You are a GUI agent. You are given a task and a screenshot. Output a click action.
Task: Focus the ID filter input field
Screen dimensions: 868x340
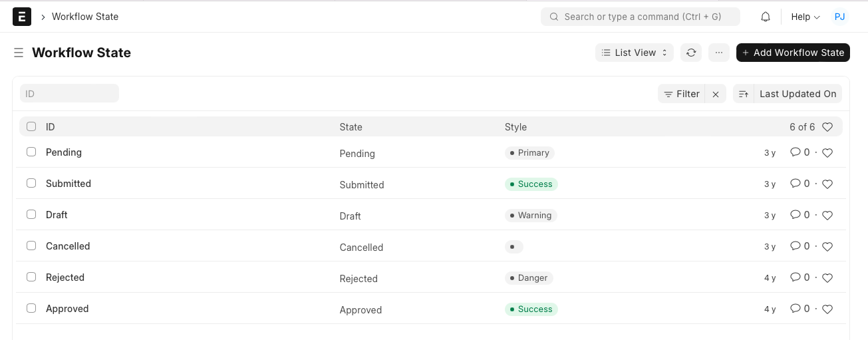coord(69,94)
